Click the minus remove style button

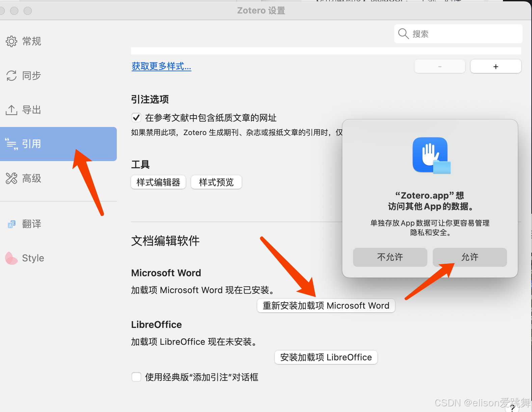[x=440, y=67]
